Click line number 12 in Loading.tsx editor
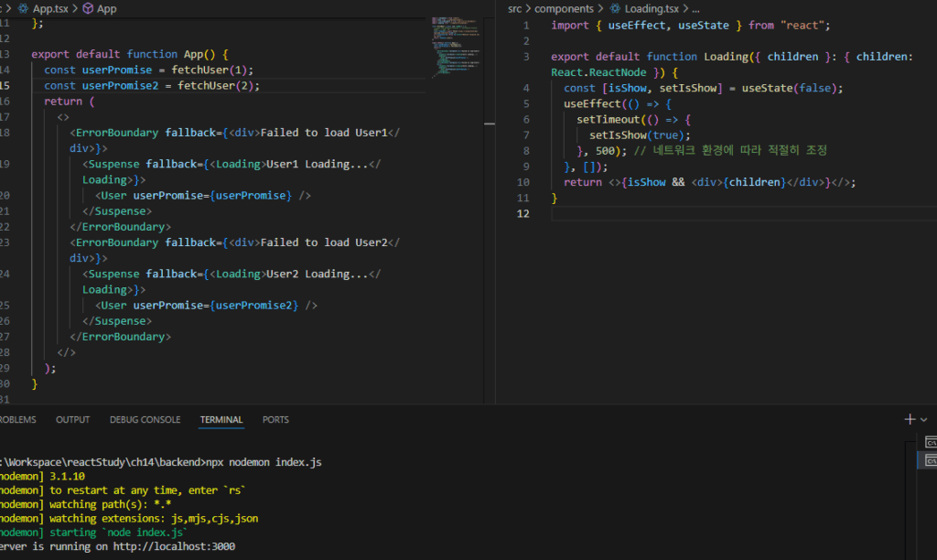The width and height of the screenshot is (937, 560). tap(525, 213)
